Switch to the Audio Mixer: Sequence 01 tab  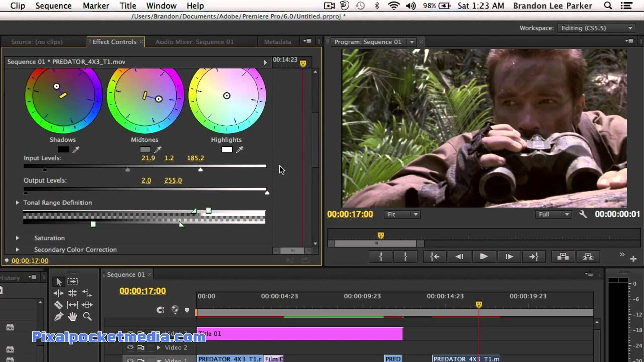194,42
